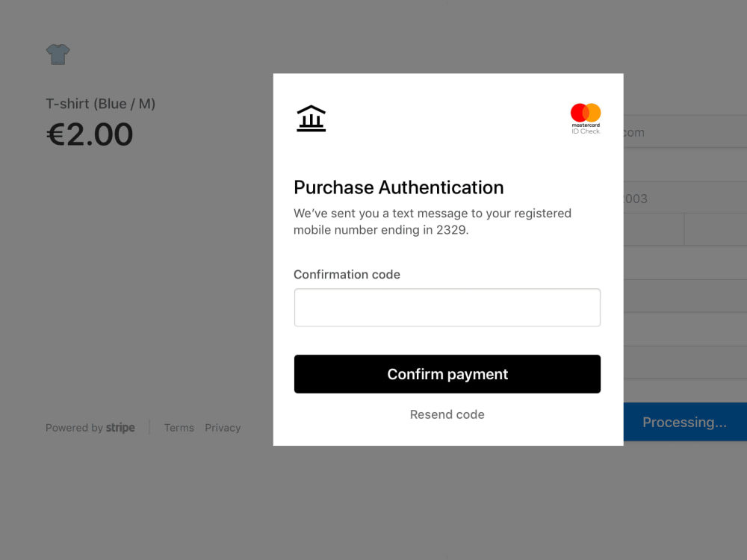Screen dimensions: 747x560
Task: Click the blue T-shirt product icon
Action: [58, 55]
